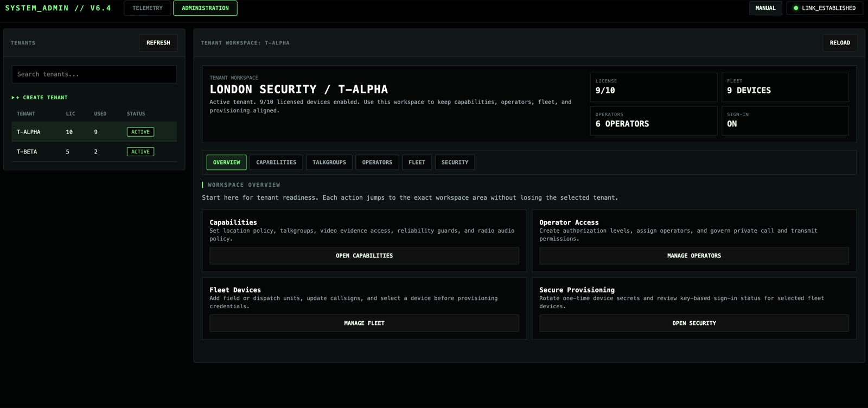This screenshot has height=408, width=868.
Task: Click the SYSTEM_ADMIN // V6.4 title
Action: [58, 8]
